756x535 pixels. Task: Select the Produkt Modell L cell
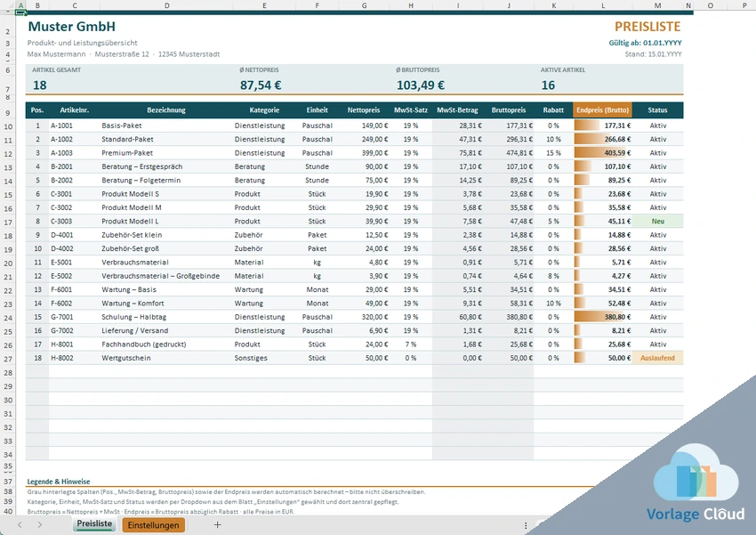click(166, 222)
